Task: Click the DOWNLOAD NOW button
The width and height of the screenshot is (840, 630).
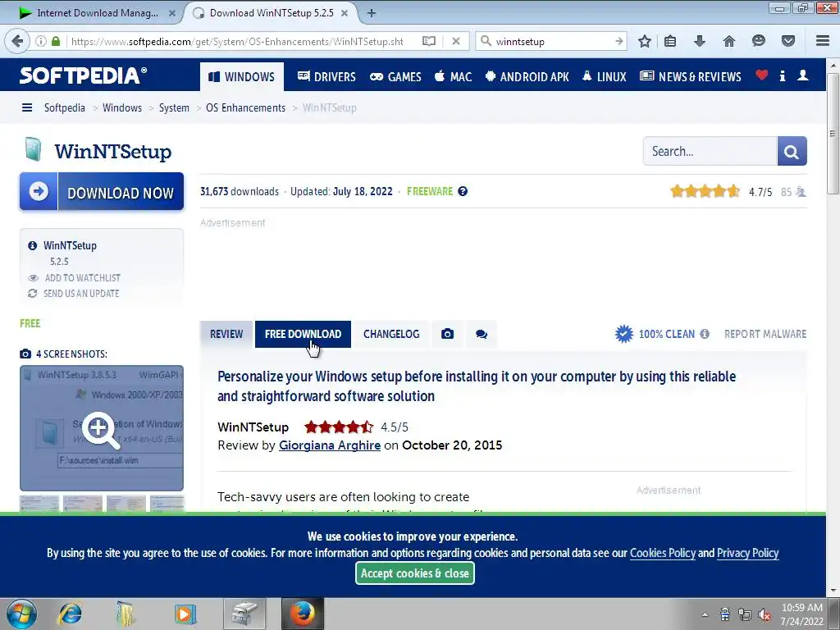Action: (102, 191)
